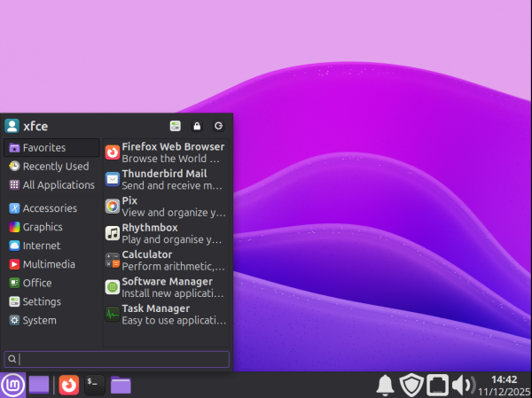532x398 pixels.
Task: Click the application search field
Action: [117, 359]
